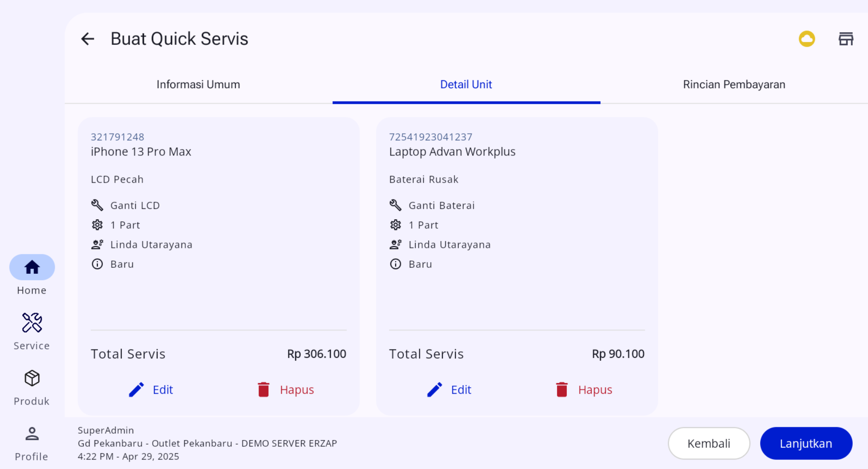868x469 pixels.
Task: Click the Buat Quick Servis heading
Action: [x=179, y=39]
